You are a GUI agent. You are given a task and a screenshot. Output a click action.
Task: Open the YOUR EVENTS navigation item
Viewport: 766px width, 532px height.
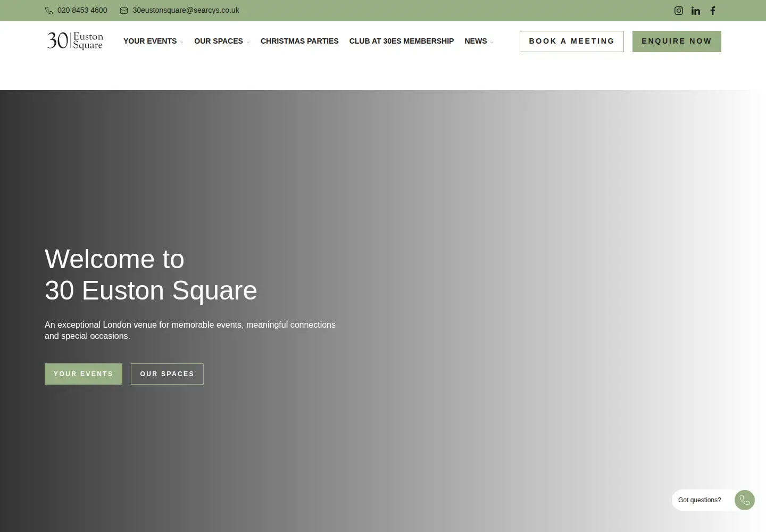tap(150, 41)
